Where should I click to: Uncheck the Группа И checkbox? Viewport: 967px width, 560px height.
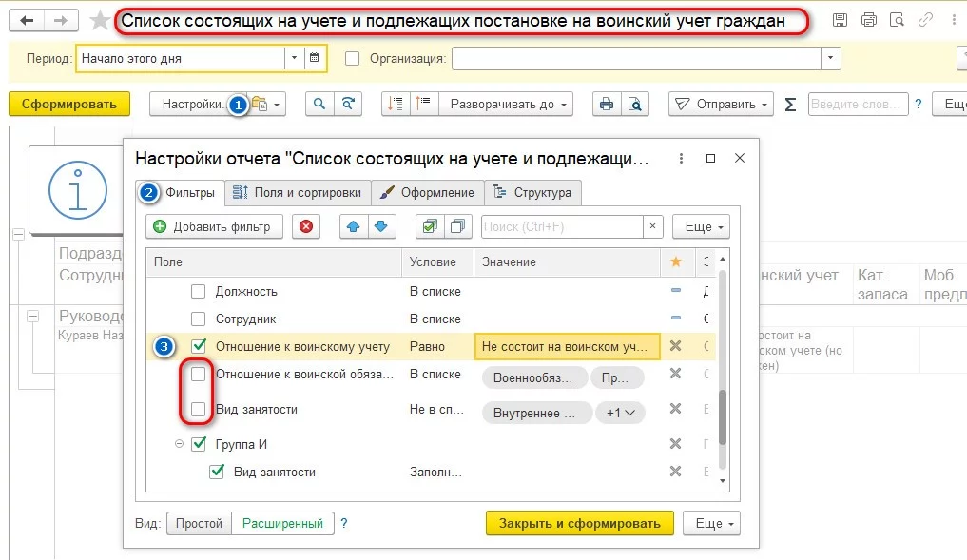pyautogui.click(x=198, y=444)
